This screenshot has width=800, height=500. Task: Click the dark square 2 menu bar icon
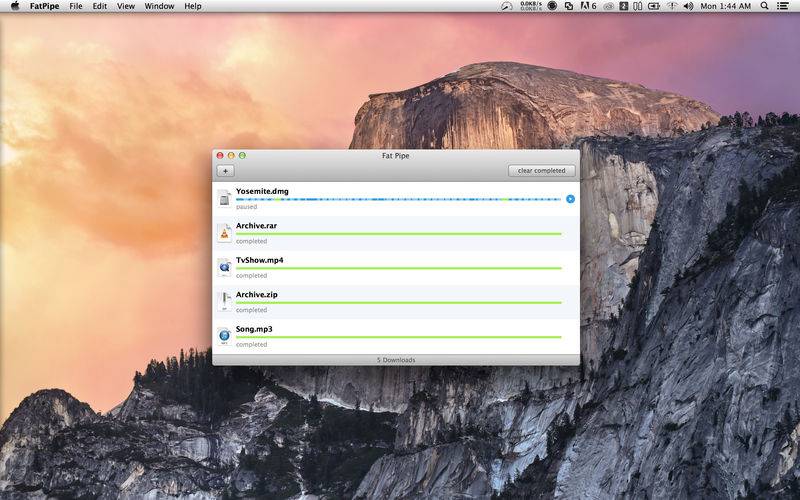[623, 6]
